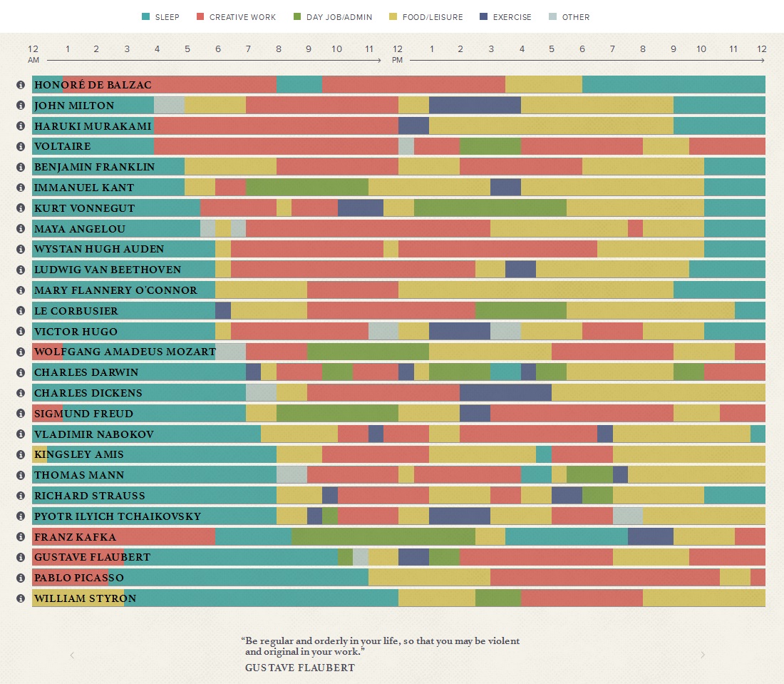784x684 pixels.
Task: Click the Other legend label
Action: [574, 17]
